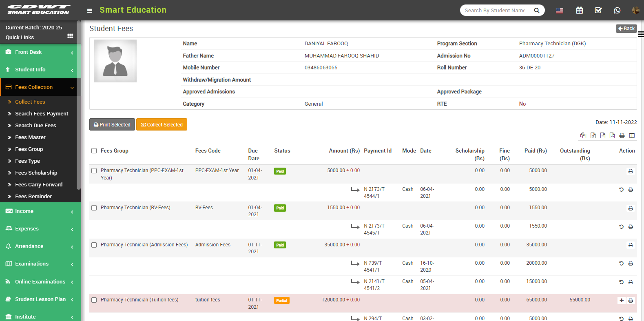Open Fees Scholarship
The width and height of the screenshot is (644, 321).
36,173
